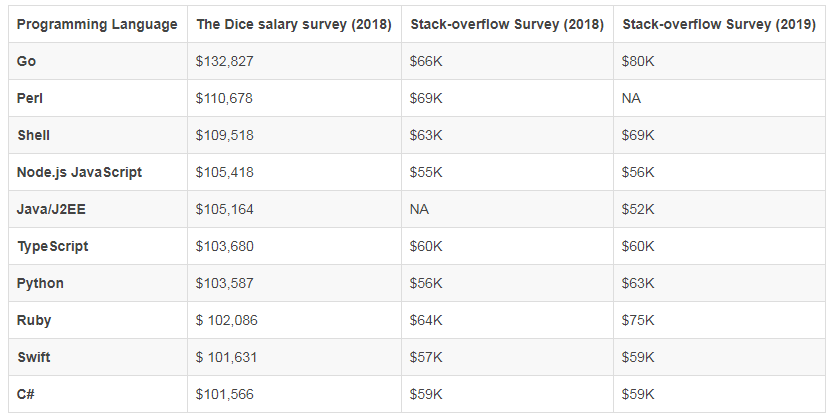
Task: Click the C# language cell
Action: [27, 394]
